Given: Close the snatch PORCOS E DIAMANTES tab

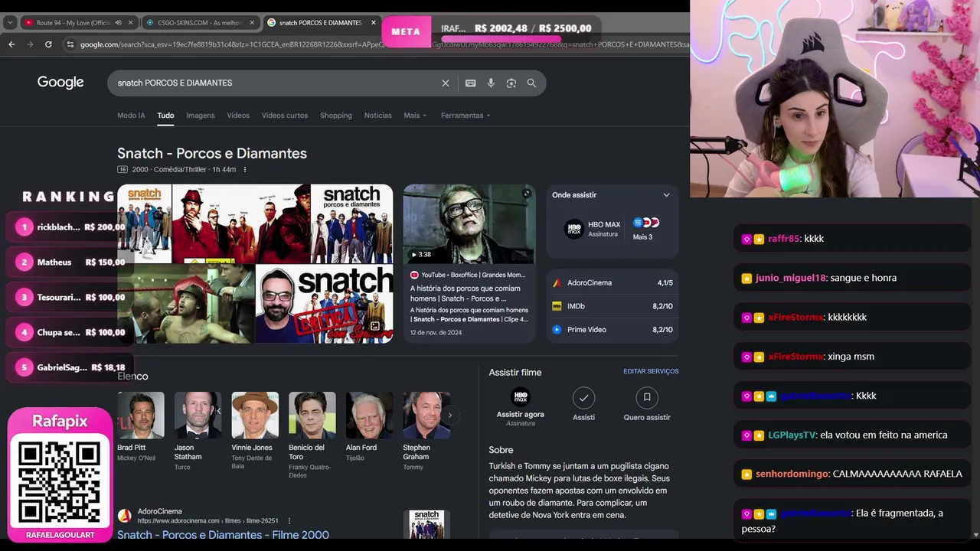Looking at the screenshot, I should coord(374,23).
